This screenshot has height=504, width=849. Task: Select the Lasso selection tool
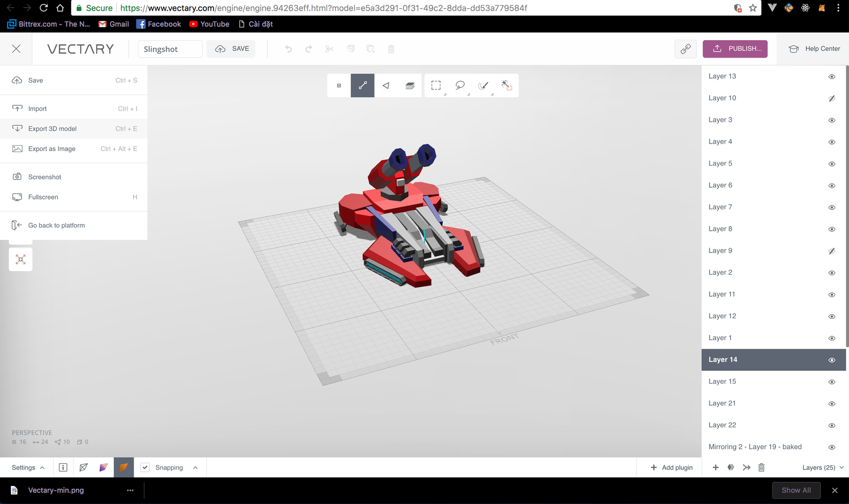tap(459, 85)
